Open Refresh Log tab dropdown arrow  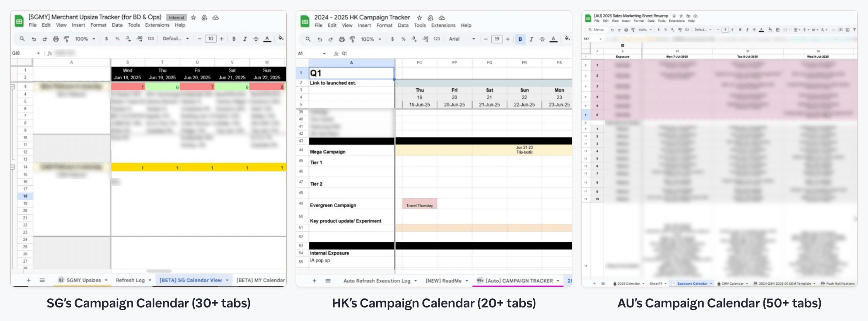coord(150,280)
